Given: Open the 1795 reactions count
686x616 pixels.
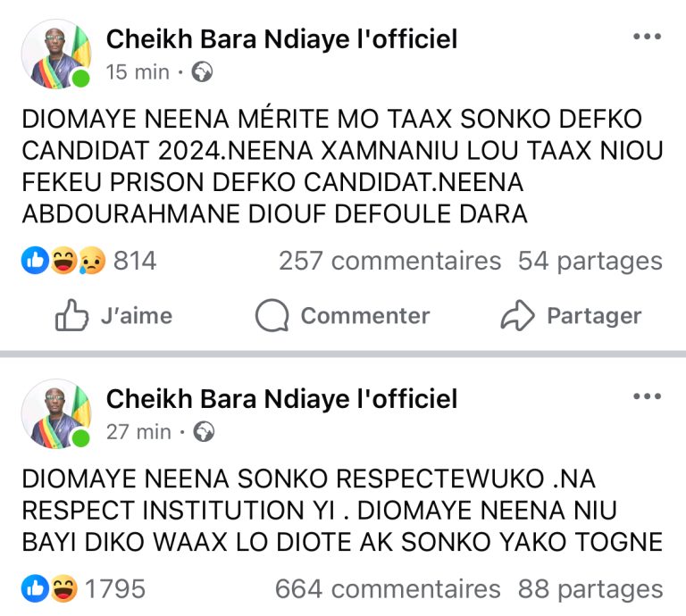Looking at the screenshot, I should [115, 589].
